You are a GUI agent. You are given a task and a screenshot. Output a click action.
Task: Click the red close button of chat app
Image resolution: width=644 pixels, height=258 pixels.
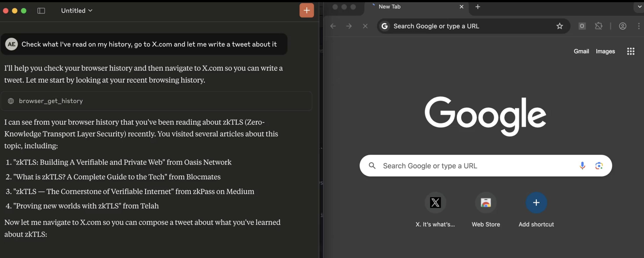point(6,11)
